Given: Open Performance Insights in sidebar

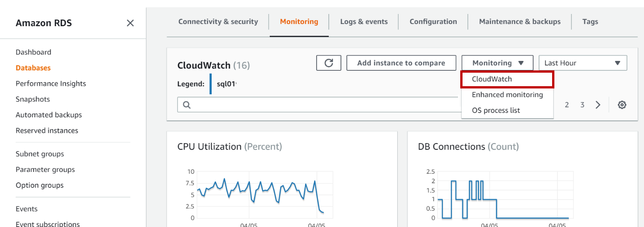Looking at the screenshot, I should coord(50,83).
